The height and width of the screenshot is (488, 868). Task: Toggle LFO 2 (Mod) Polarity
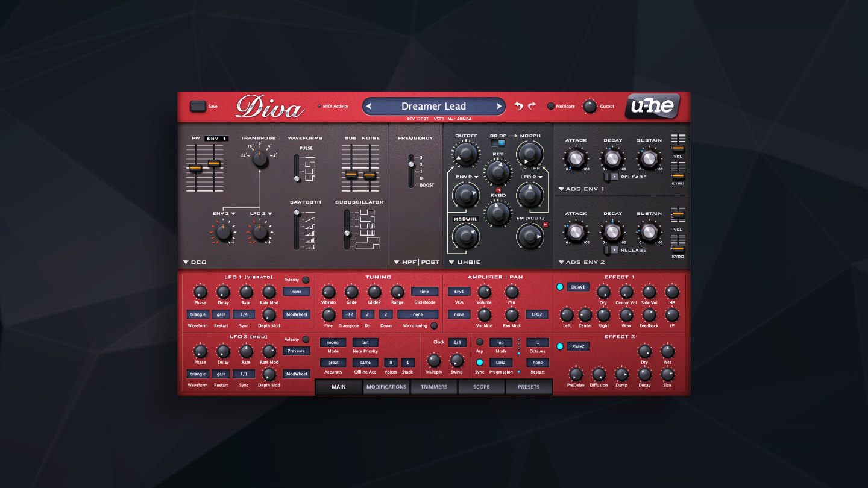[x=306, y=340]
